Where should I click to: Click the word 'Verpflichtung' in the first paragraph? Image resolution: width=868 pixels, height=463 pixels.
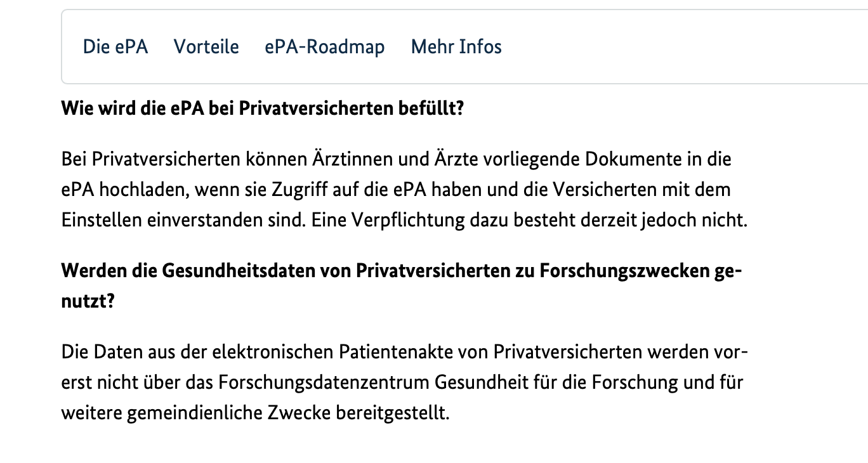tap(416, 221)
